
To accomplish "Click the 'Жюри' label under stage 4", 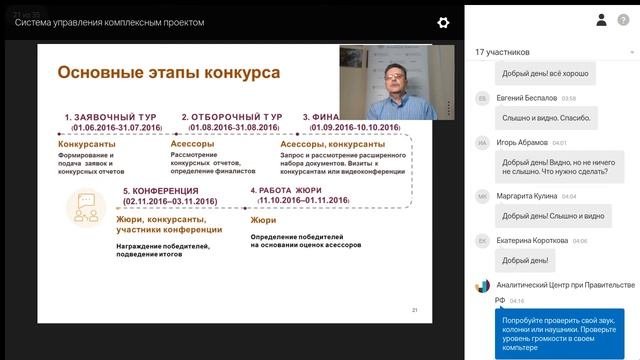I will (263, 220).
